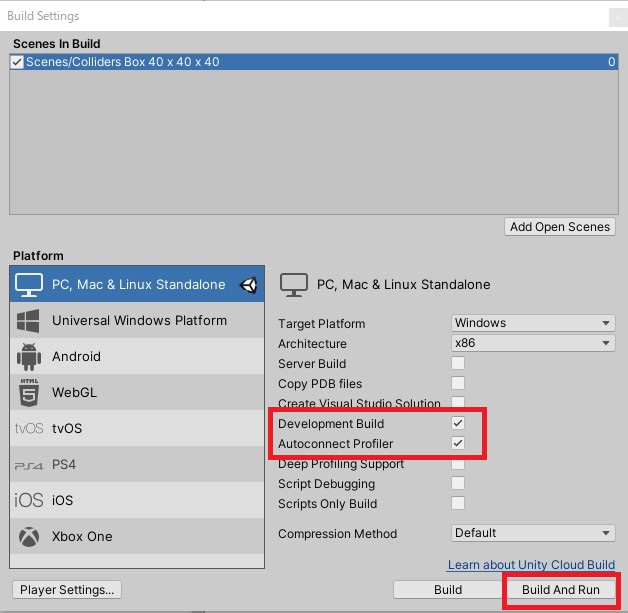Click the Unity logo on PC standalone row
The image size is (628, 613).
[248, 285]
